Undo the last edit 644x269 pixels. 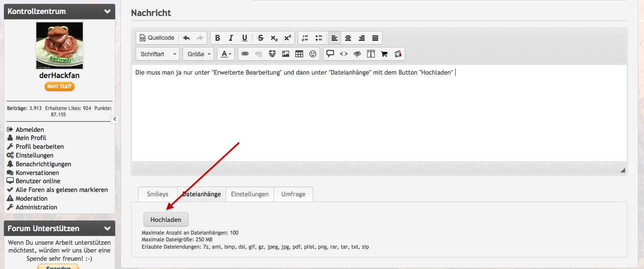186,38
